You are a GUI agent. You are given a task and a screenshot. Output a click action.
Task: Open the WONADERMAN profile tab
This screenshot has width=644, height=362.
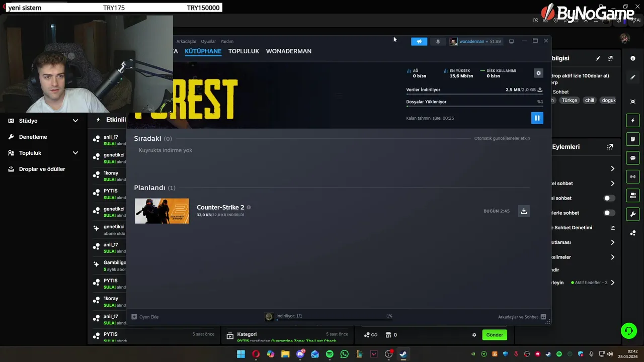(x=289, y=51)
